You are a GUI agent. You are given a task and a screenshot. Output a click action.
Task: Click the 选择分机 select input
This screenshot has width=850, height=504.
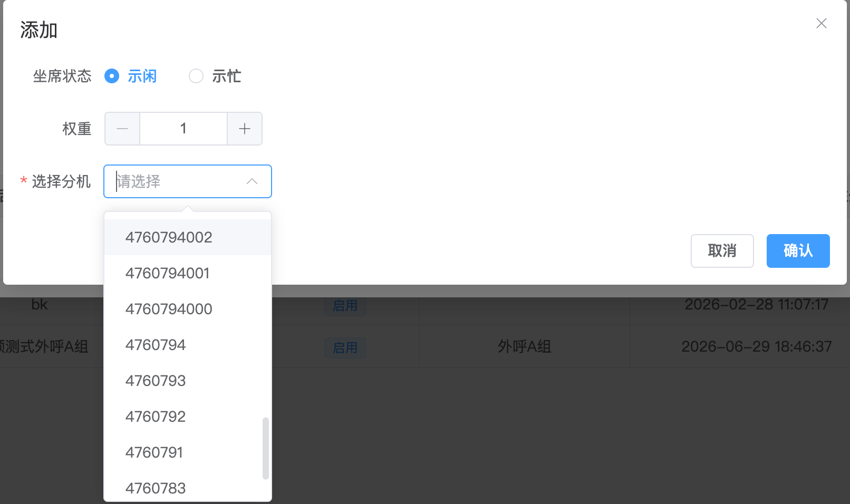(x=188, y=181)
